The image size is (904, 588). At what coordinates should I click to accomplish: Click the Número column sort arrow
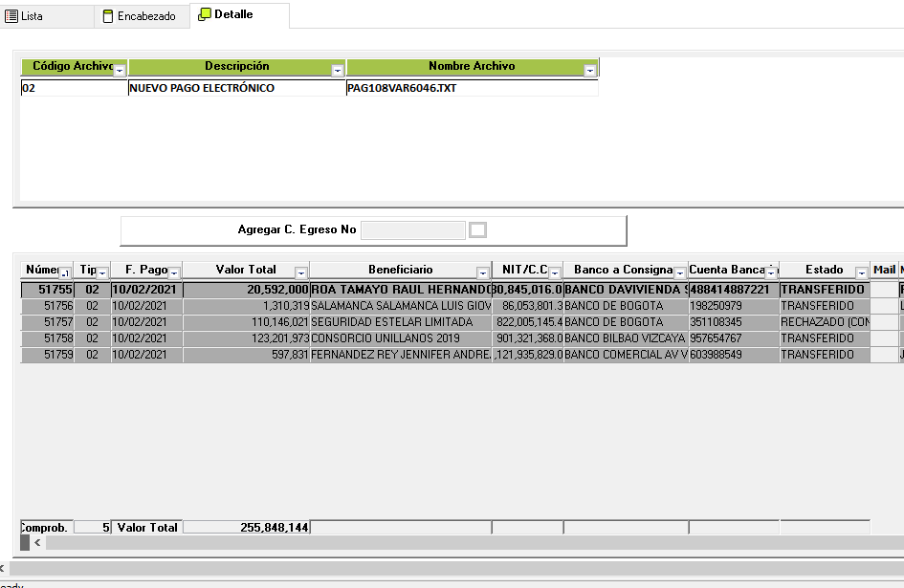click(65, 273)
